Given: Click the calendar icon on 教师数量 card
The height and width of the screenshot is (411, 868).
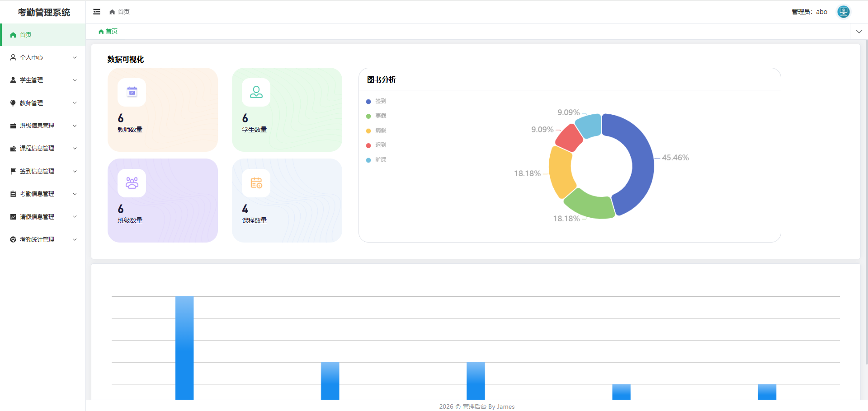Looking at the screenshot, I should point(132,92).
